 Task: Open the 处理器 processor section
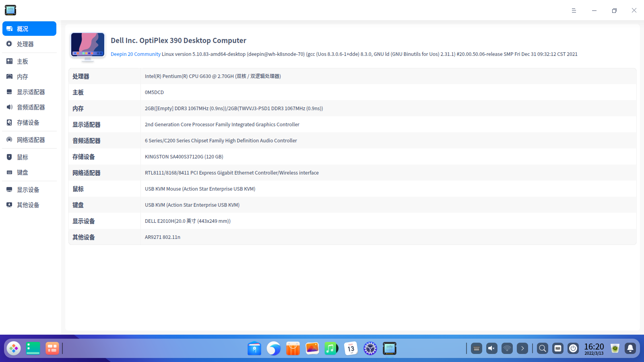[x=29, y=44]
